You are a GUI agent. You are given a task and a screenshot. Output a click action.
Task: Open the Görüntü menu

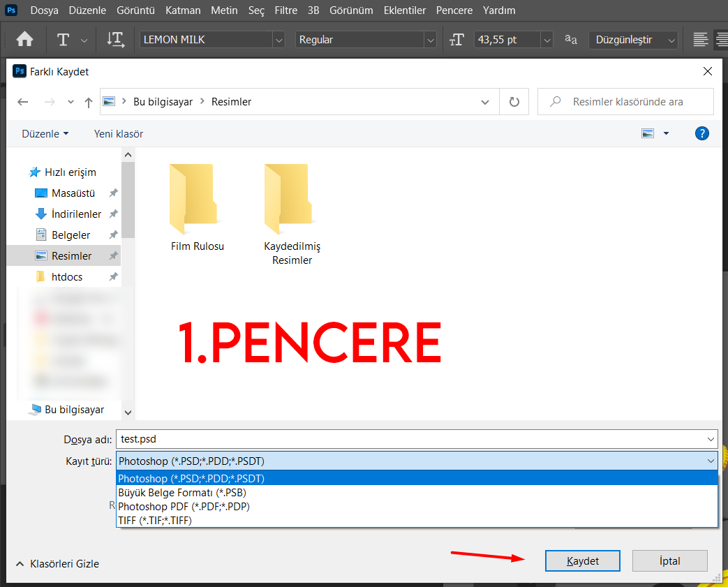(135, 10)
